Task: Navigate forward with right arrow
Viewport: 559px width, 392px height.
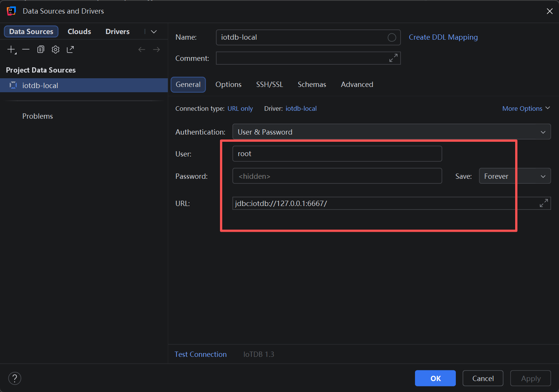Action: [x=156, y=50]
